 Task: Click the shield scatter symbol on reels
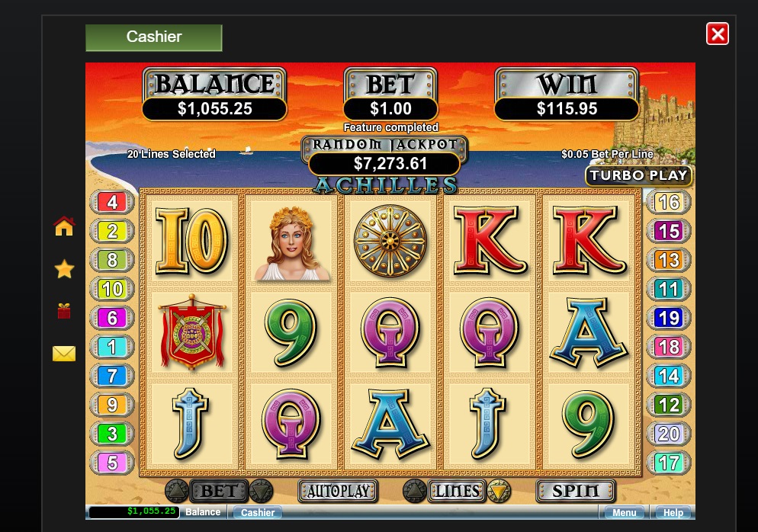pos(390,241)
